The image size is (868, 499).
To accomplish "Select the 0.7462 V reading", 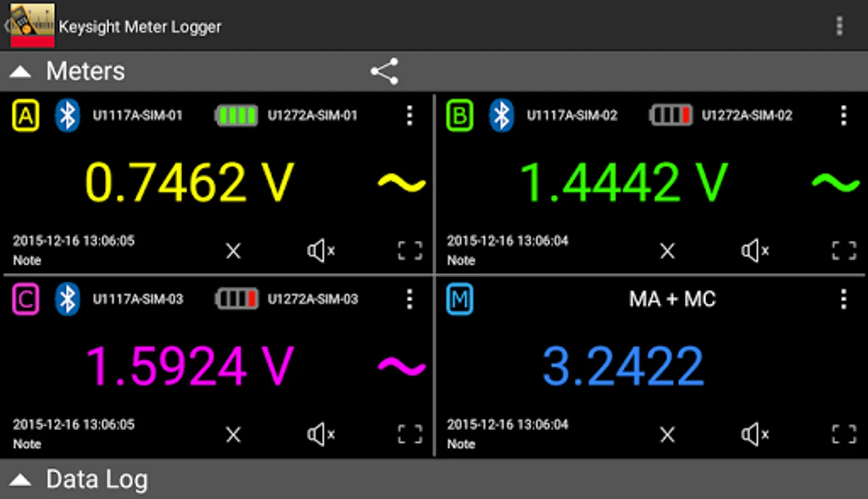I will tap(189, 182).
